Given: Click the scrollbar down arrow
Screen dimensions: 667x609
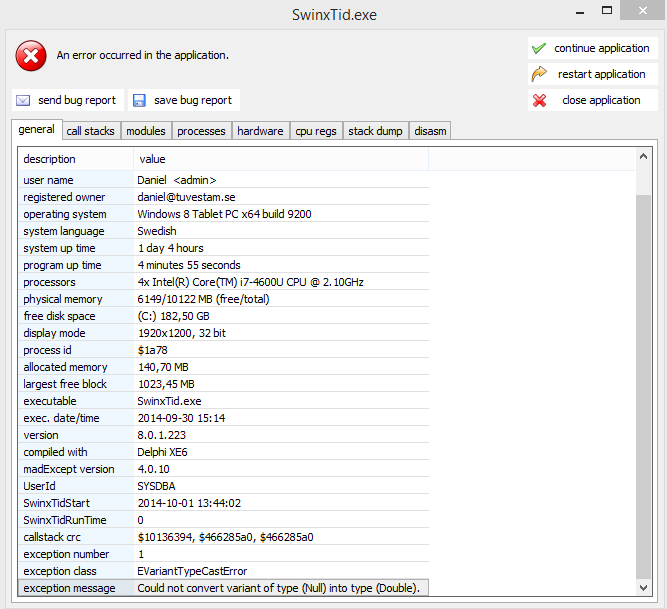Looking at the screenshot, I should tap(643, 588).
